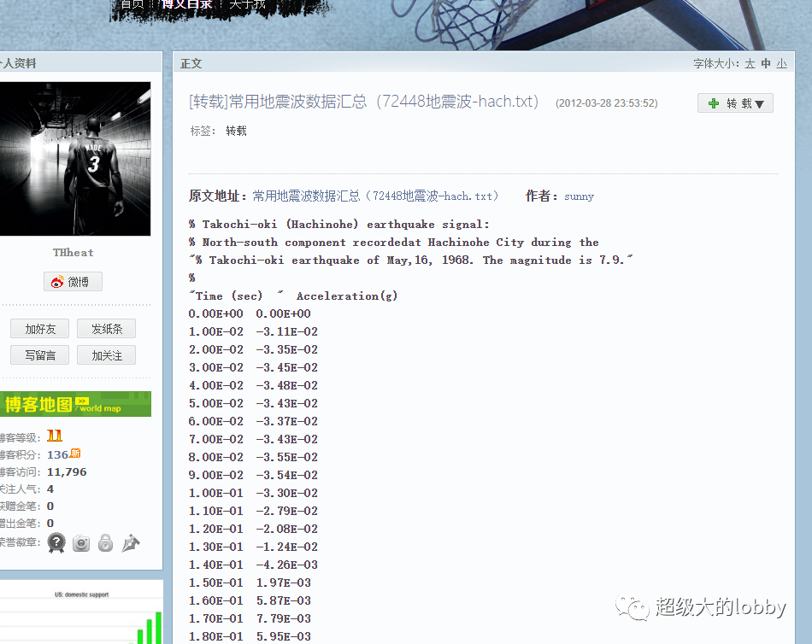Click the 超级大的lobby WeChat icon
This screenshot has height=644, width=812.
click(633, 608)
